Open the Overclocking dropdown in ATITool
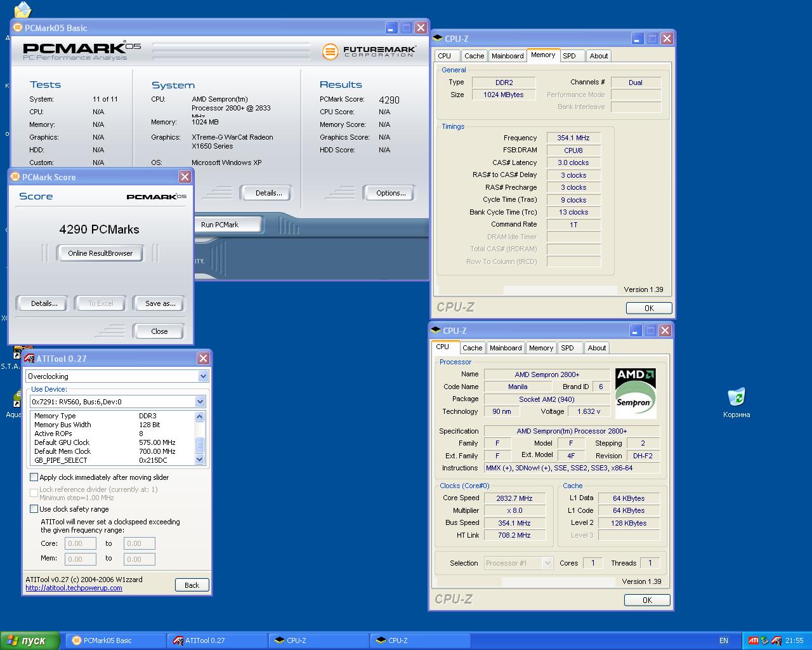 coord(203,376)
